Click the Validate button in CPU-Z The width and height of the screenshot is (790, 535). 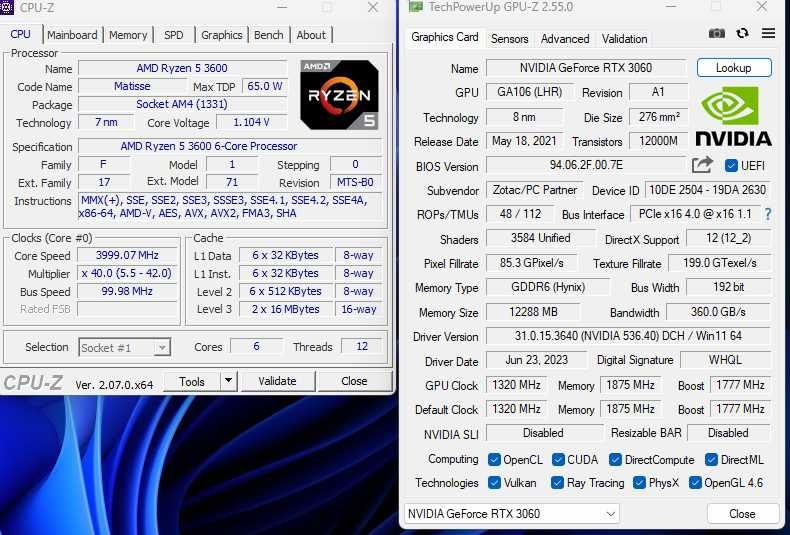277,381
